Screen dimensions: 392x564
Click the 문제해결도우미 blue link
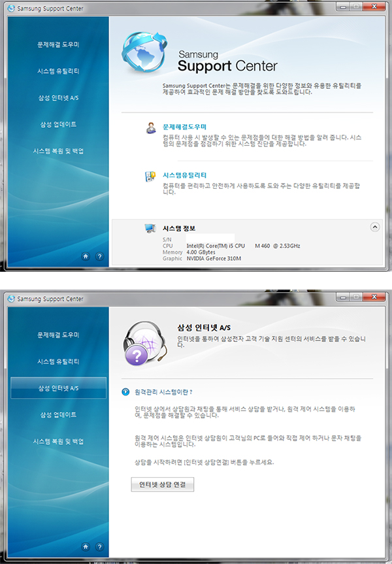[184, 127]
